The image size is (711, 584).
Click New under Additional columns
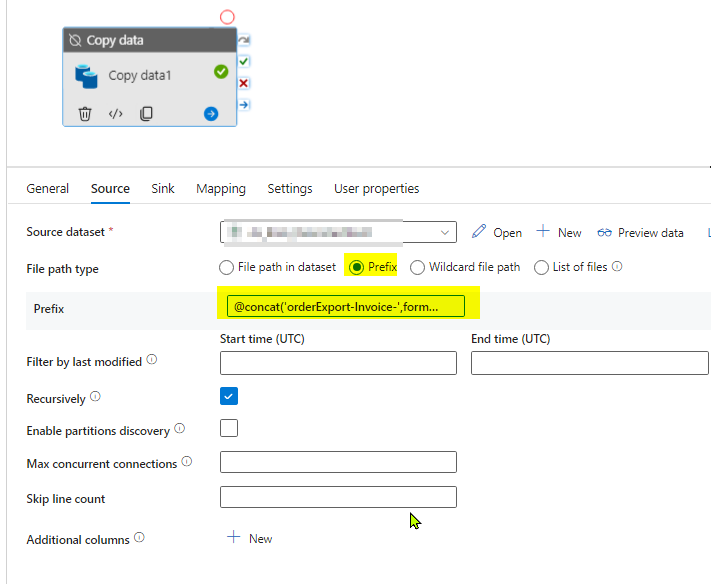[x=260, y=539]
